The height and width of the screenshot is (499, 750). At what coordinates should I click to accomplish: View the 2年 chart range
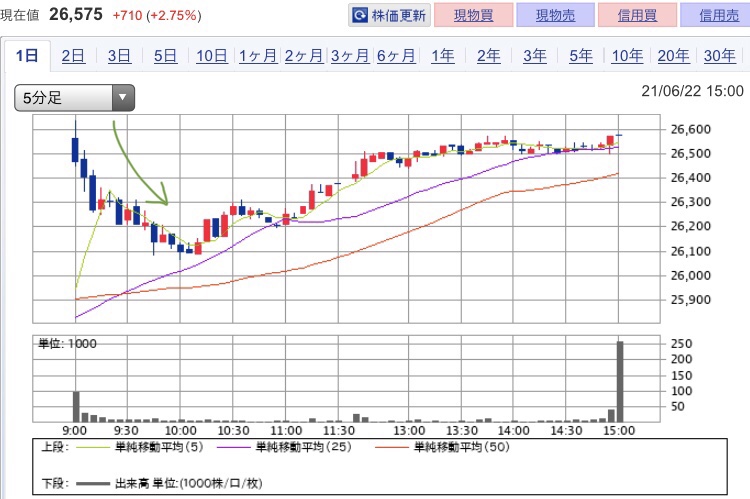[489, 56]
